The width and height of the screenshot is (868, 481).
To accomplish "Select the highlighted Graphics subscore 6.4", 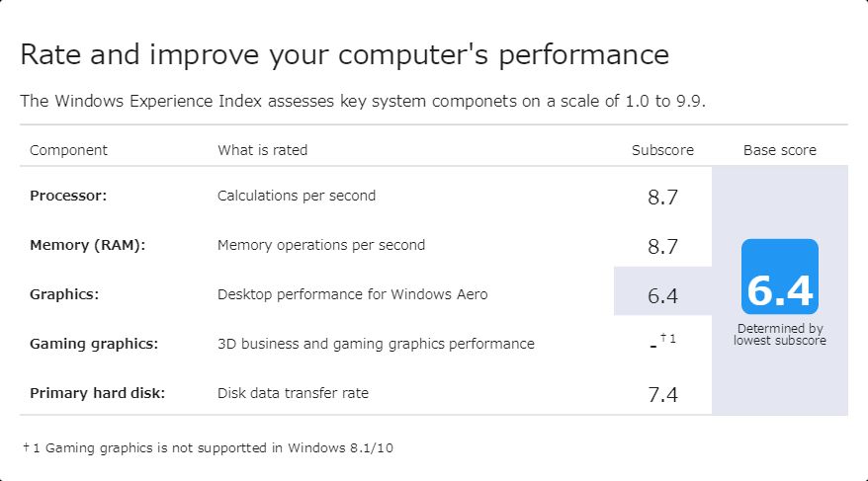I will pos(662,295).
